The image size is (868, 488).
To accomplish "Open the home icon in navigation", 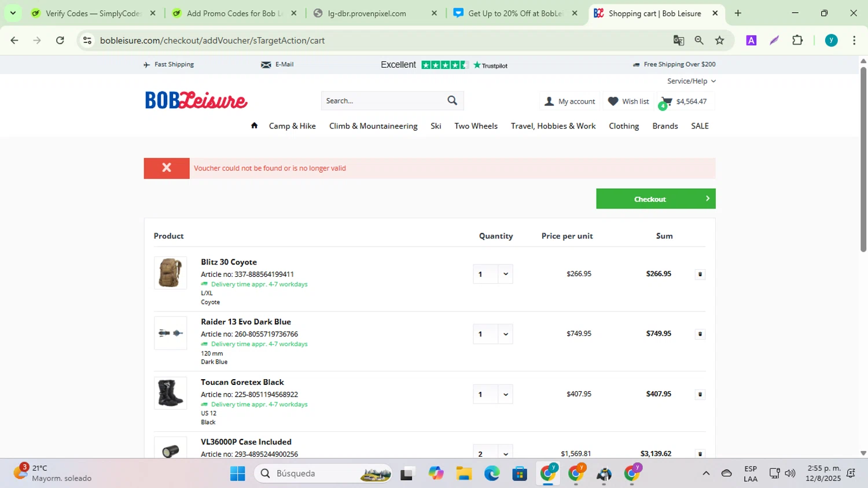I will click(254, 126).
